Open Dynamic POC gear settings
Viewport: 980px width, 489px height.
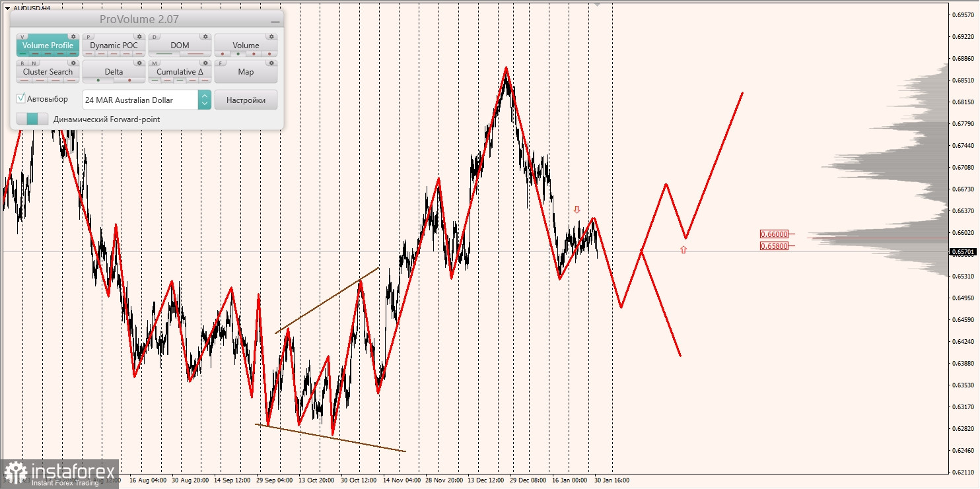tap(139, 36)
